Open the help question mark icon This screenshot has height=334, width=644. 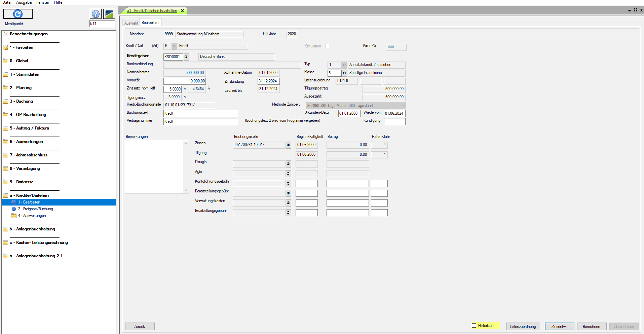(96, 14)
